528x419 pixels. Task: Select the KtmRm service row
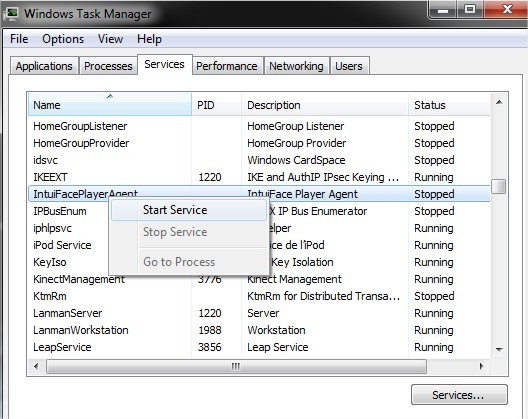[259, 296]
